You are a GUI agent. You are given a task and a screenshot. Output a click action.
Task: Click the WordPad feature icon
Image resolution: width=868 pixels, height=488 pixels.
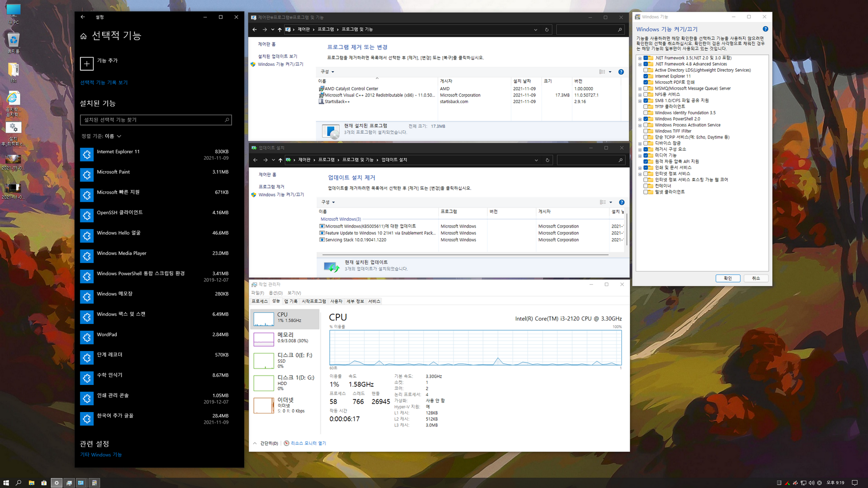coord(87,337)
